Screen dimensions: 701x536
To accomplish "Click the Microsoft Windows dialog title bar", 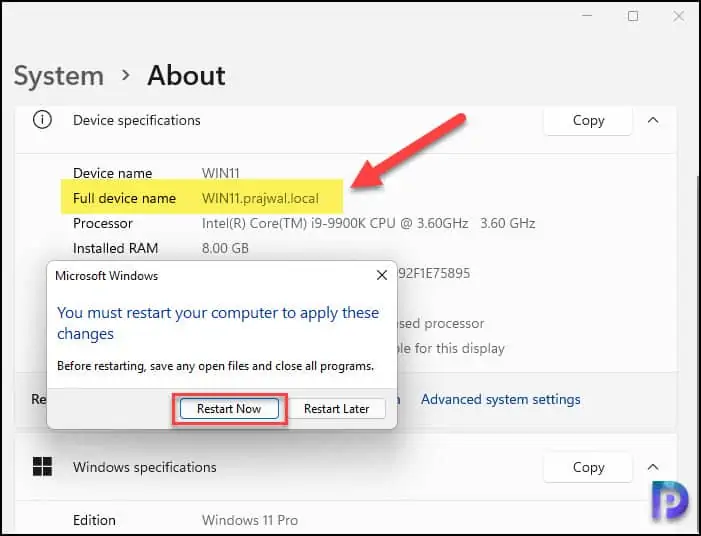I will click(x=200, y=275).
